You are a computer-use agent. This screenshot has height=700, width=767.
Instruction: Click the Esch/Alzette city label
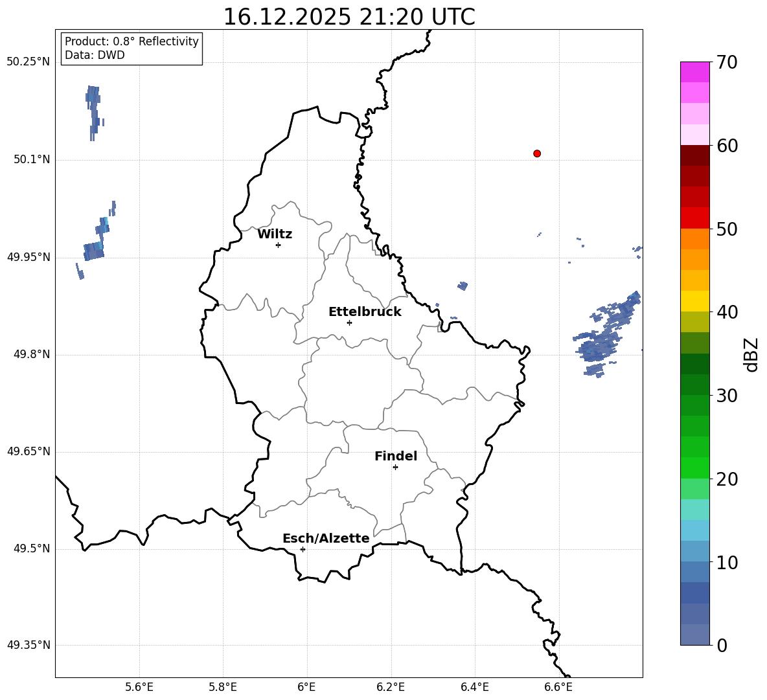point(326,538)
